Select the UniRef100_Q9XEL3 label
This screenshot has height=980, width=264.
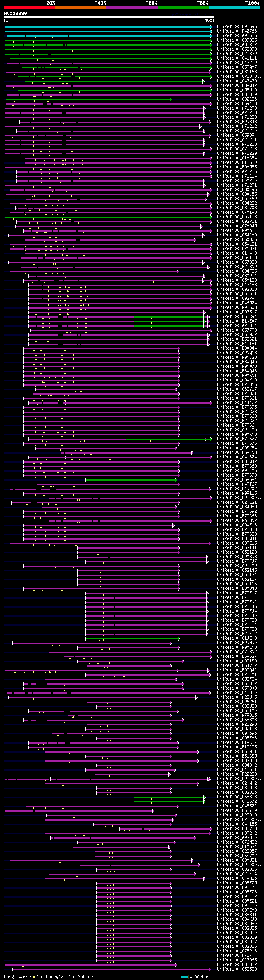coord(237,525)
